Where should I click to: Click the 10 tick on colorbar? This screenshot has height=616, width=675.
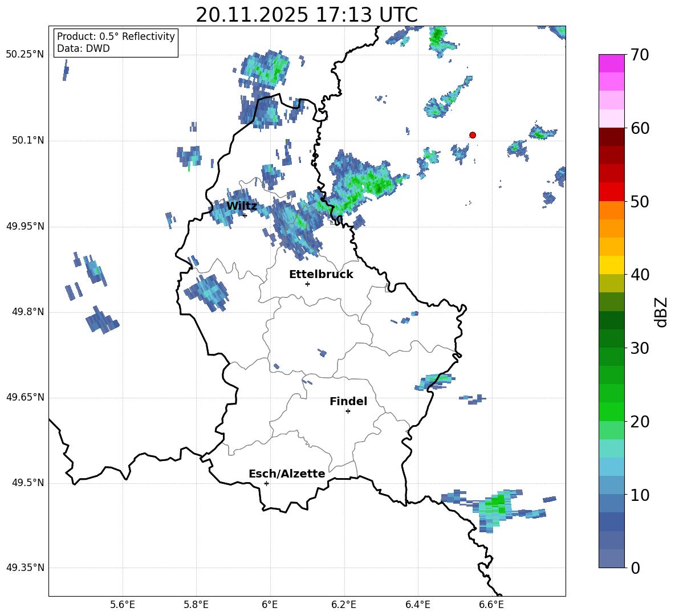click(x=640, y=495)
